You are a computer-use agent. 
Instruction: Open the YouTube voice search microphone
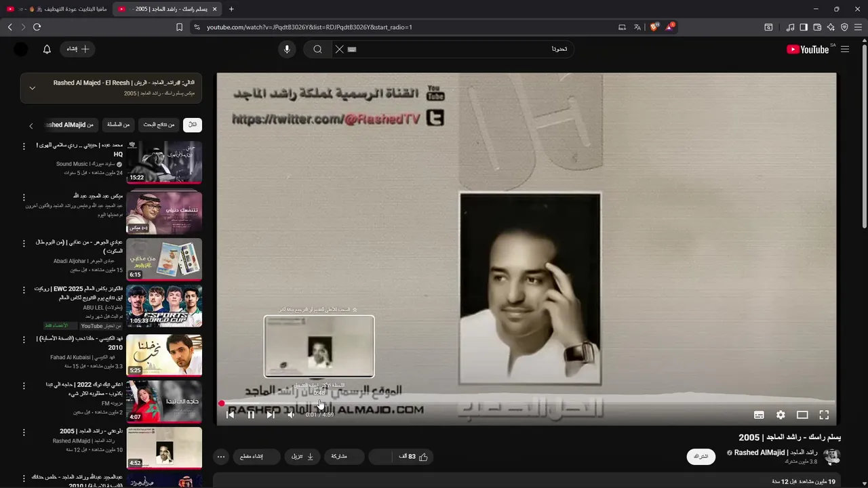tap(287, 49)
